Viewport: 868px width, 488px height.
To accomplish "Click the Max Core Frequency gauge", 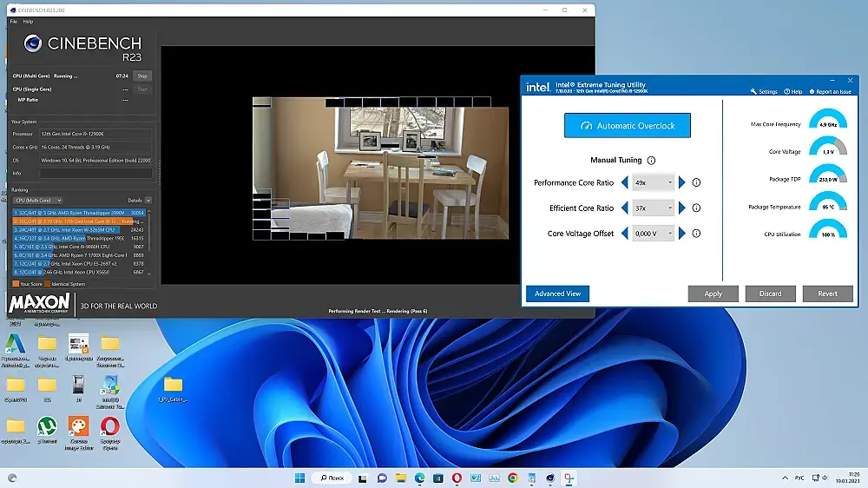I will pyautogui.click(x=828, y=119).
